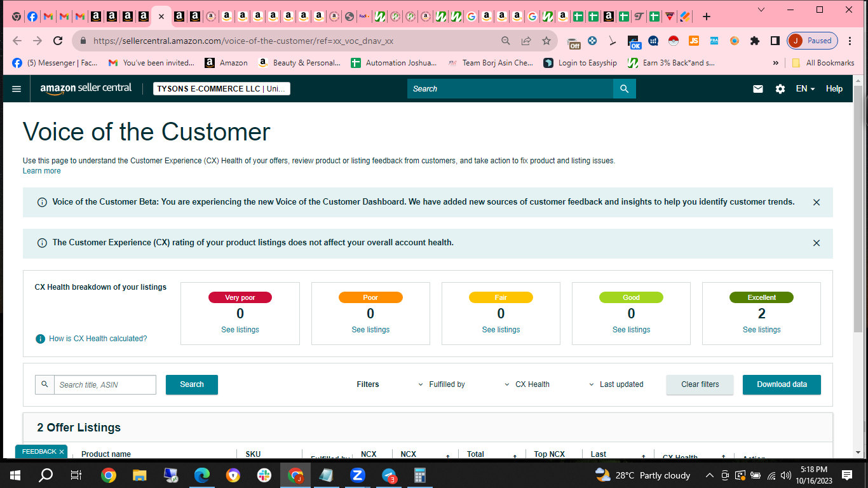Click the Paused profile button in Chrome
This screenshot has width=868, height=488.
(x=812, y=41)
